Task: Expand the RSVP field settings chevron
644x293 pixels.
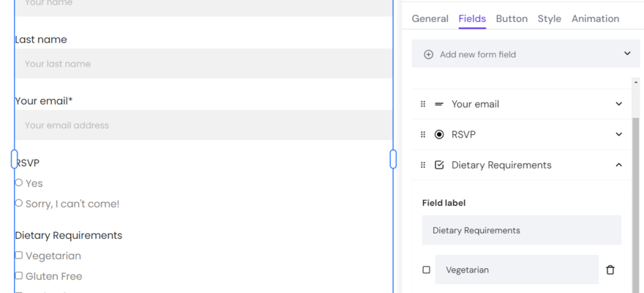Action: (x=619, y=135)
